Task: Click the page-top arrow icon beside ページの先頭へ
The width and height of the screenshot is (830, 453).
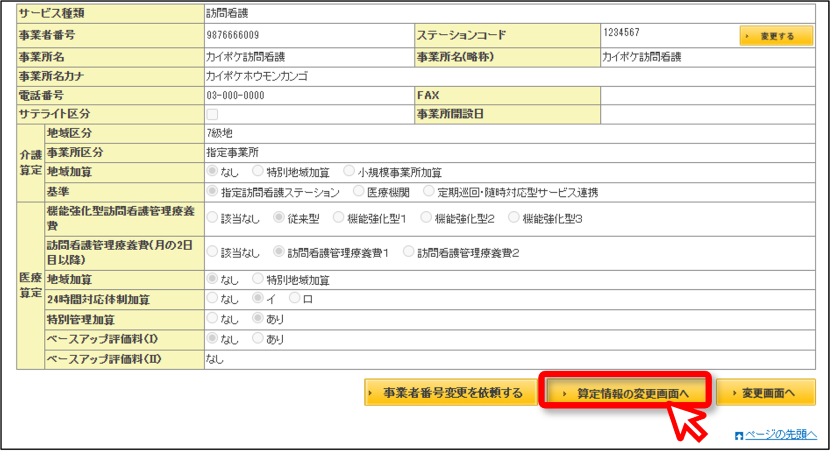Action: coord(739,436)
